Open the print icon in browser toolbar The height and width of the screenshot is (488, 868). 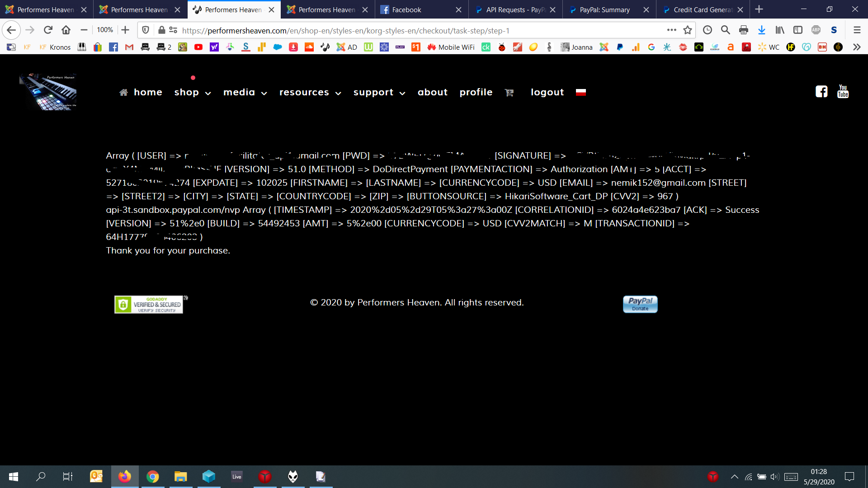743,30
